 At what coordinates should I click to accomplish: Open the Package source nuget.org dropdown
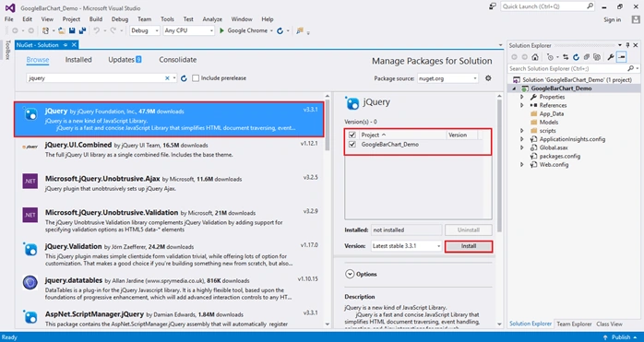pyautogui.click(x=447, y=78)
